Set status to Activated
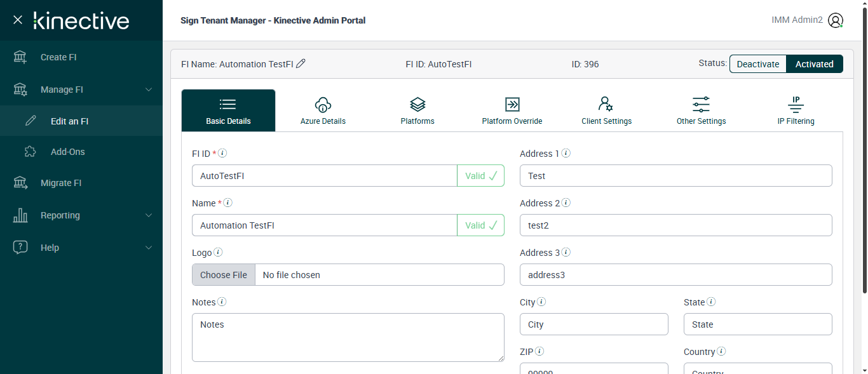 [814, 64]
